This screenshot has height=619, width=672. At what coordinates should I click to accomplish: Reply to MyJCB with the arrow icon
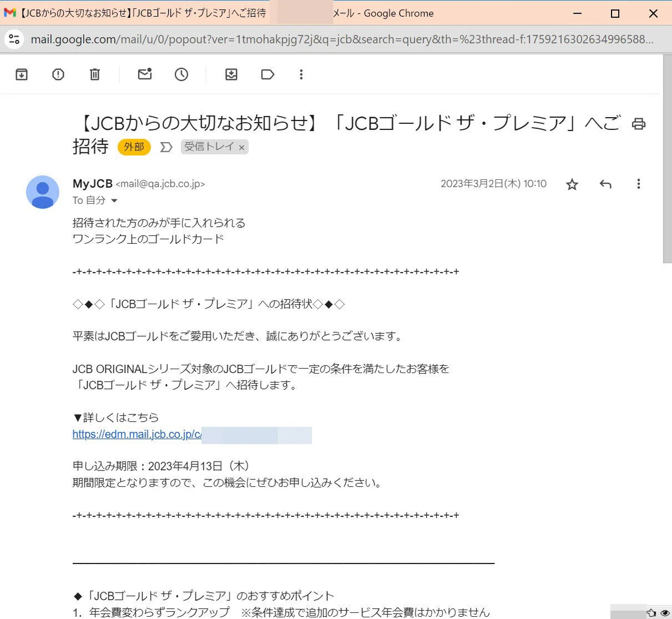point(605,184)
